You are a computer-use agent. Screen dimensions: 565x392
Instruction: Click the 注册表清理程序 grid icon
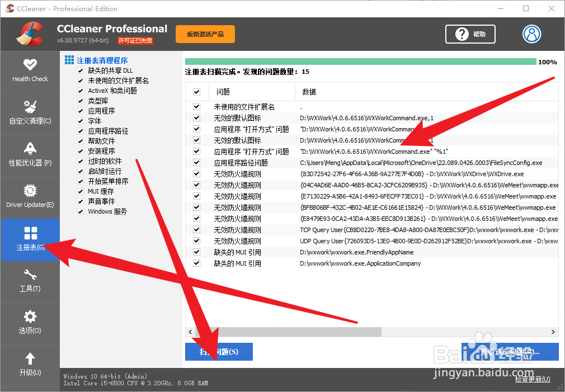69,60
